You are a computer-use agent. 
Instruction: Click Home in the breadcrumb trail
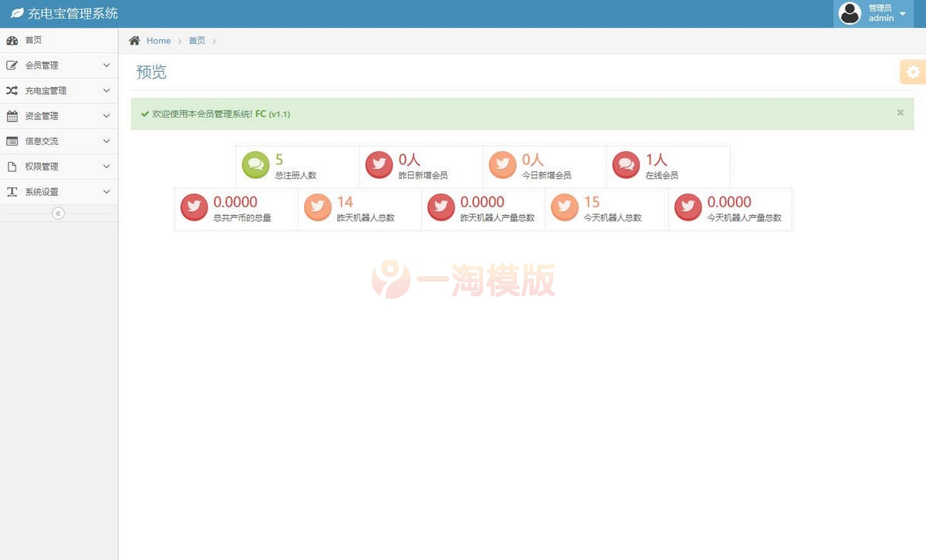tap(158, 40)
